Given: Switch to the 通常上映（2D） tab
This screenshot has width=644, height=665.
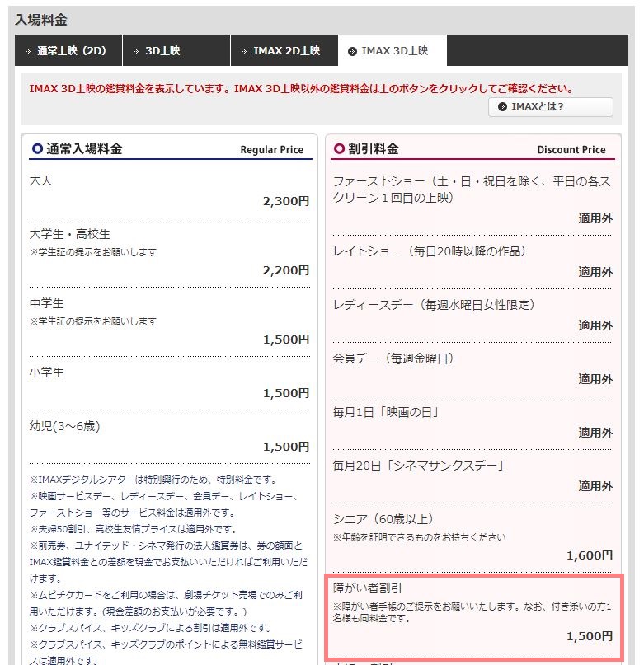Looking at the screenshot, I should tap(69, 51).
